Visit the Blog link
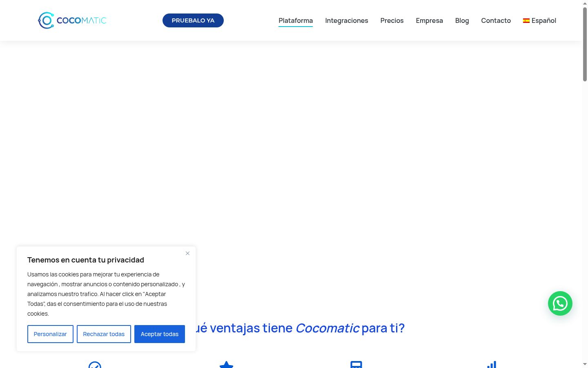This screenshot has height=368, width=588. pos(462,20)
